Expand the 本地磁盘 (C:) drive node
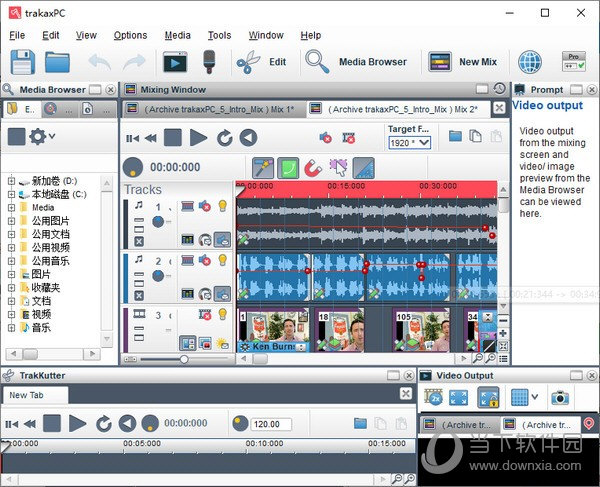This screenshot has width=600, height=487. coord(11,194)
